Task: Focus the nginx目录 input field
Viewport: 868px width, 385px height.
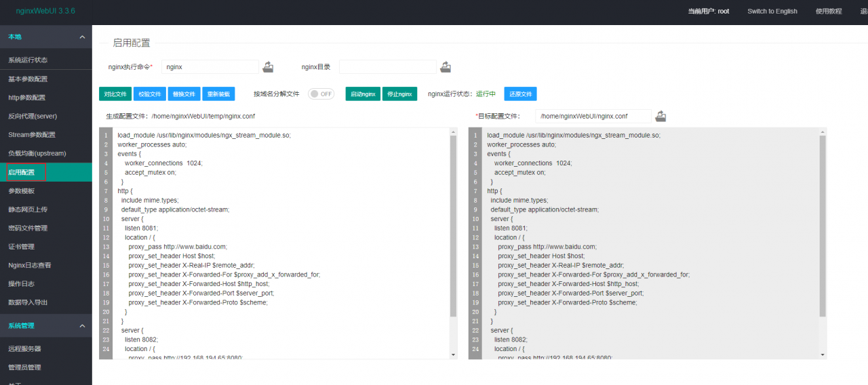Action: pyautogui.click(x=388, y=67)
